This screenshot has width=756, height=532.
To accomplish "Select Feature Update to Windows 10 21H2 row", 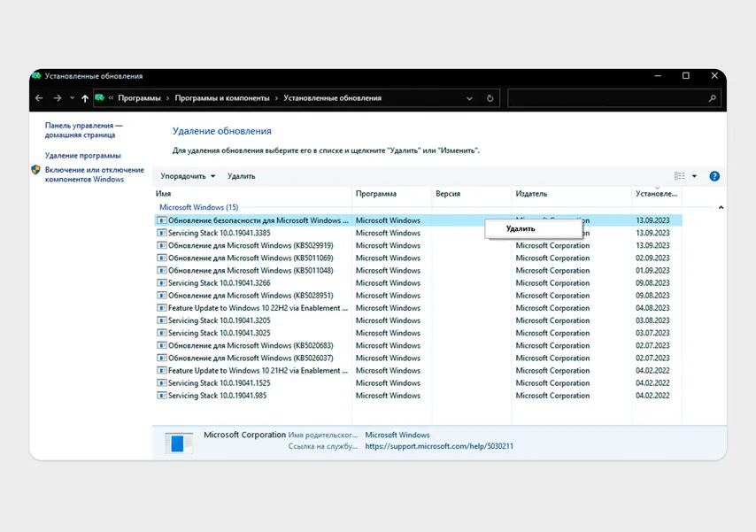I will [418, 370].
